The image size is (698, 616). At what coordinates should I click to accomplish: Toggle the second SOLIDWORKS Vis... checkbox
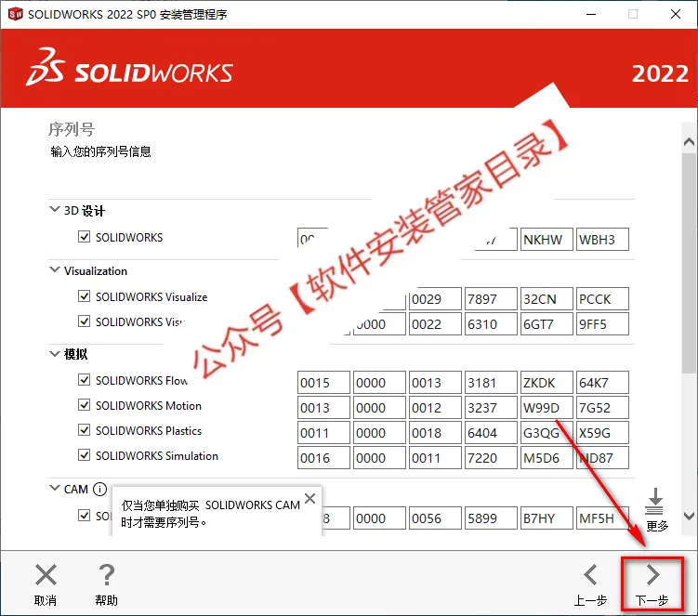coord(85,321)
